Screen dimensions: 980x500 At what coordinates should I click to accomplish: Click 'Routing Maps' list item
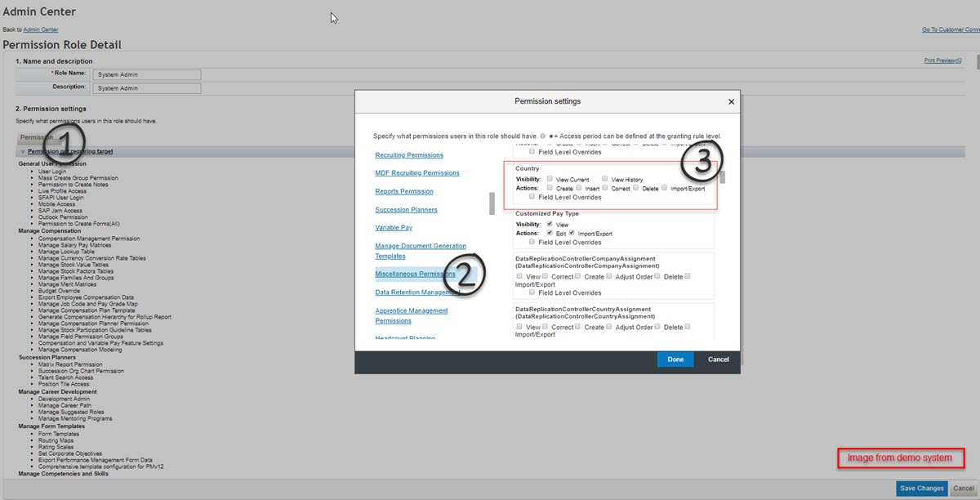coord(56,440)
